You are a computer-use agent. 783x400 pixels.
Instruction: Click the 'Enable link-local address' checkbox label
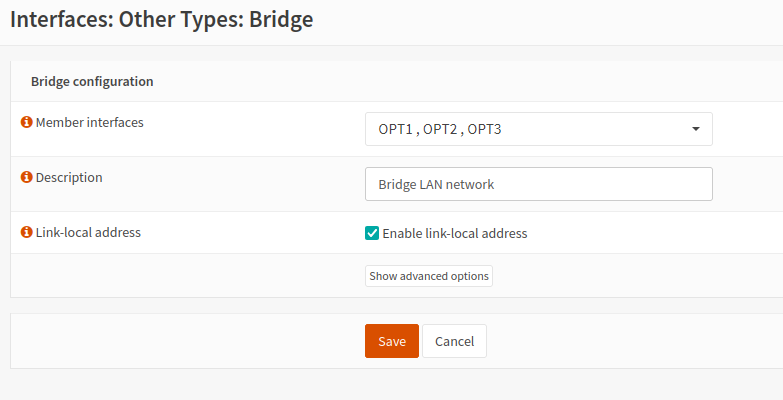click(454, 233)
